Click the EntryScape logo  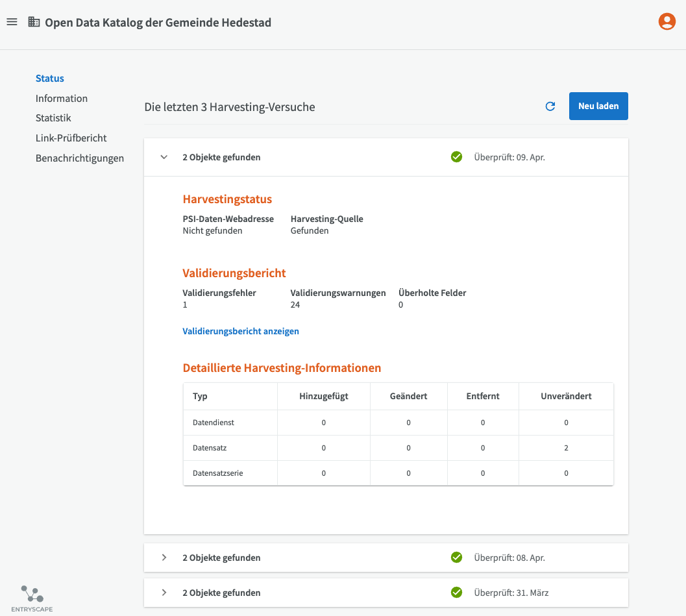click(x=32, y=598)
